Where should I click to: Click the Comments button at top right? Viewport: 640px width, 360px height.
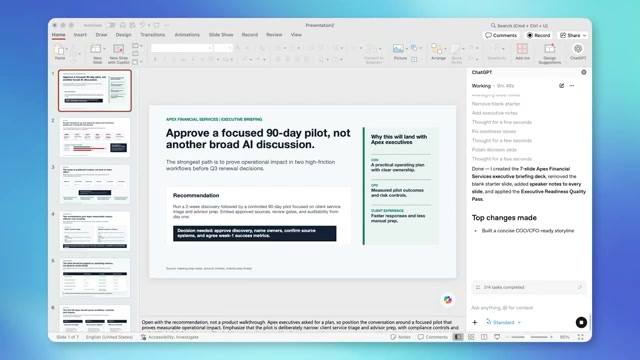pyautogui.click(x=501, y=36)
